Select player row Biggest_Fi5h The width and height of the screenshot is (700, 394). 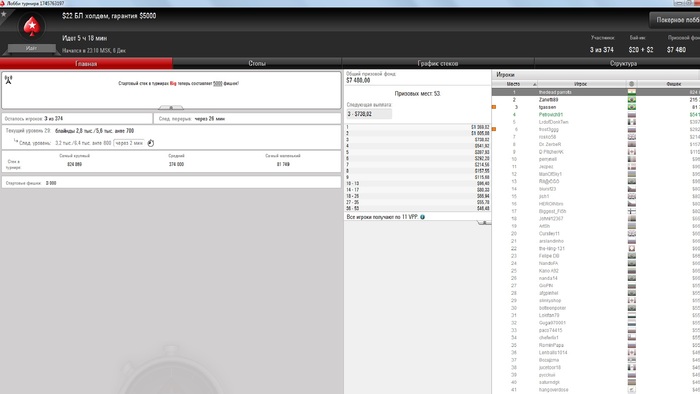point(596,211)
